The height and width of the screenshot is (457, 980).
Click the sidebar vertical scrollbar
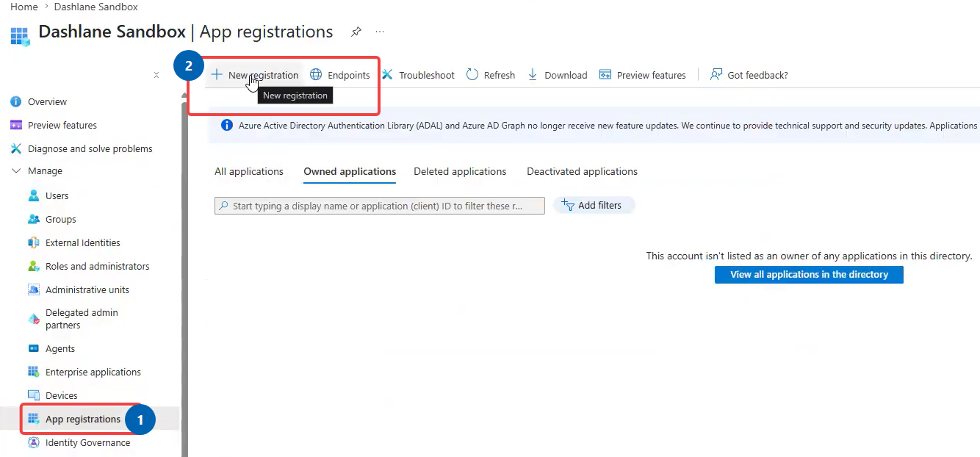point(184,279)
